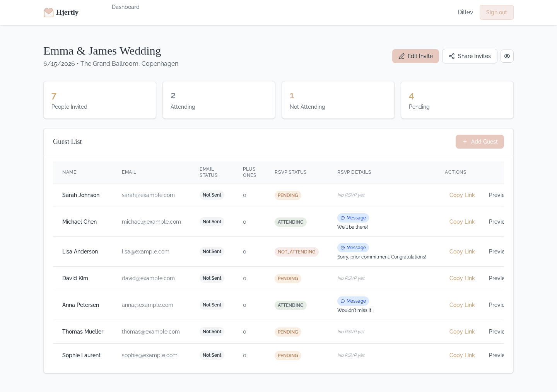Image resolution: width=557 pixels, height=392 pixels.
Task: Click the Hjertly envelope logo icon
Action: tap(48, 12)
